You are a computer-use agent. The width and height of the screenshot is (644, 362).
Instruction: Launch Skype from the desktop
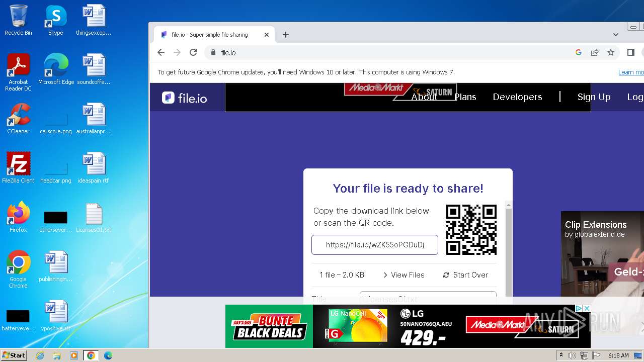coord(56,20)
